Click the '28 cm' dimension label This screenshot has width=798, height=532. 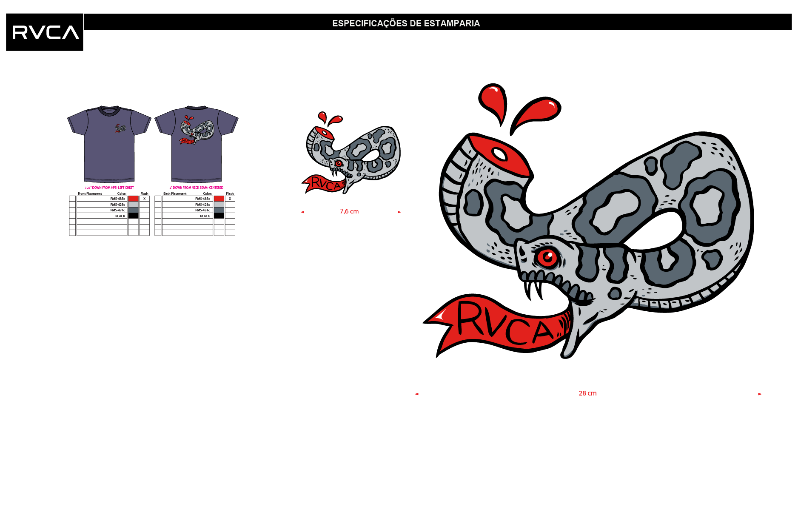tap(587, 393)
